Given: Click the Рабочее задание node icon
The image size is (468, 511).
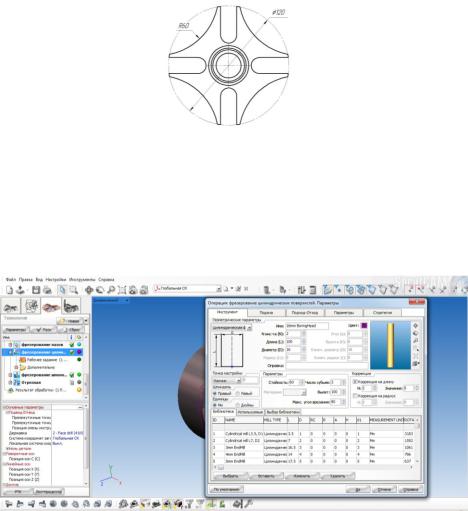Looking at the screenshot, I should (x=23, y=360).
